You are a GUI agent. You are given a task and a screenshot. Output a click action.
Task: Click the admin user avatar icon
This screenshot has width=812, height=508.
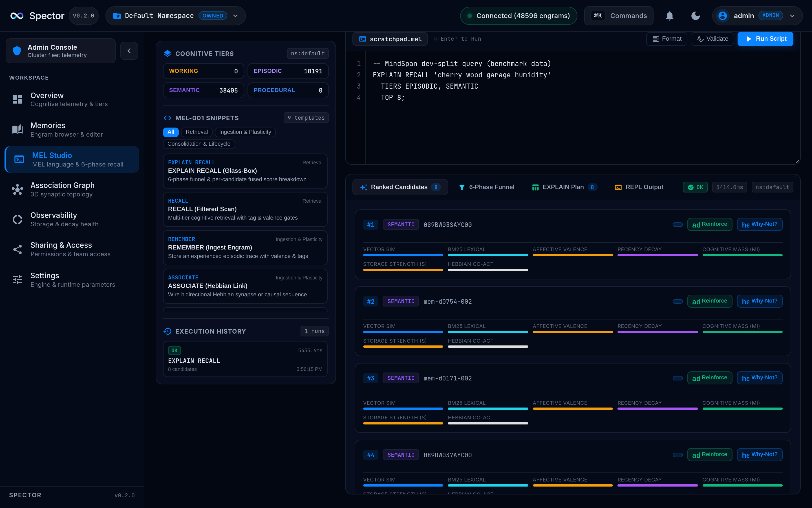pos(722,16)
